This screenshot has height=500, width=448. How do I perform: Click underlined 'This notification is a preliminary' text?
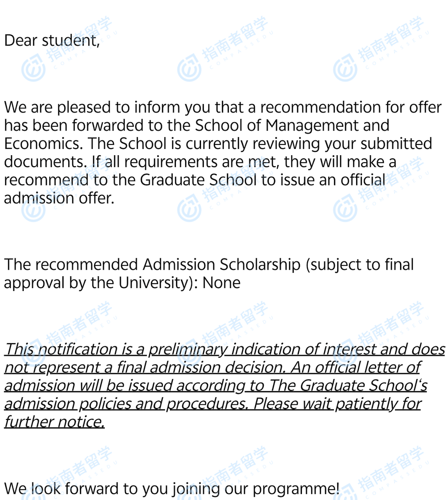click(115, 349)
